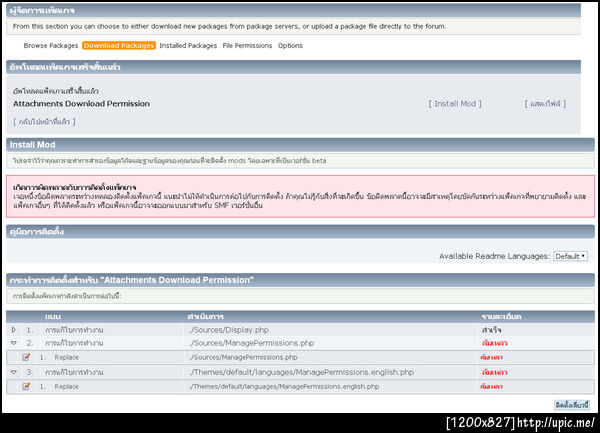Click the Install Mod section header
This screenshot has height=433, width=600.
(300, 145)
